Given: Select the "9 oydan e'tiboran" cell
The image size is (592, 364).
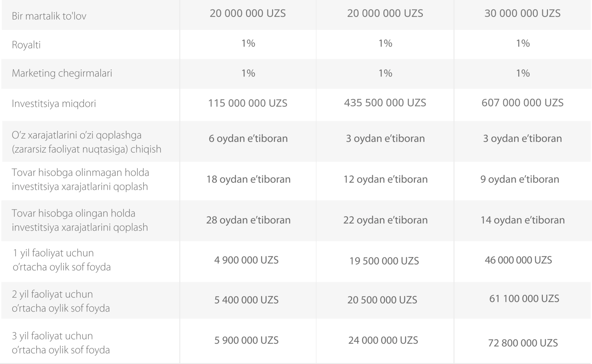Looking at the screenshot, I should [x=520, y=179].
